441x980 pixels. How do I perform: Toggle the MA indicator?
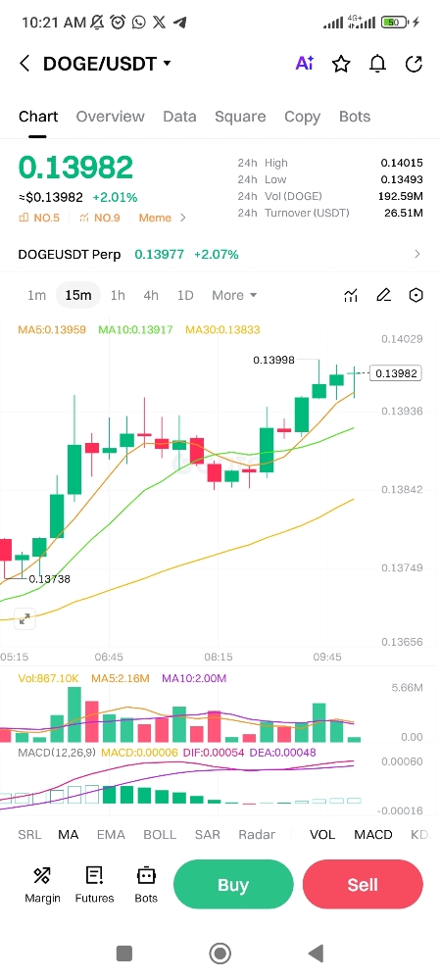click(68, 834)
